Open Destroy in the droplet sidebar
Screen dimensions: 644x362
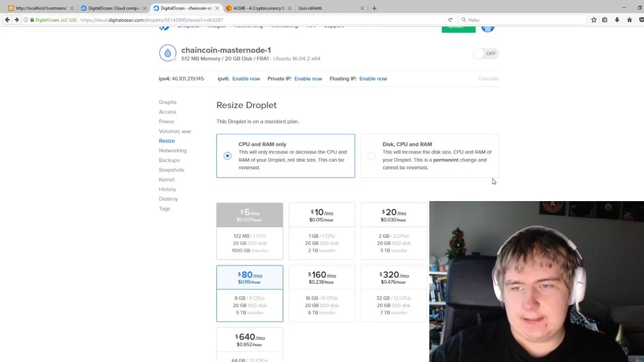click(x=169, y=199)
